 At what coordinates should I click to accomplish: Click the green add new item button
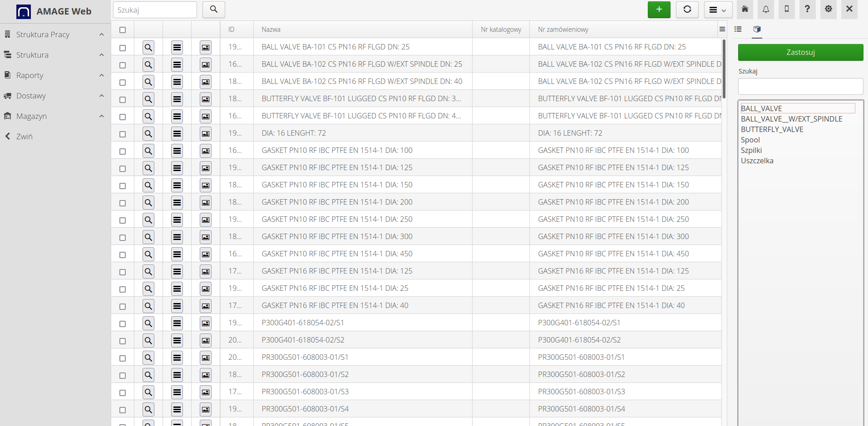pos(659,10)
